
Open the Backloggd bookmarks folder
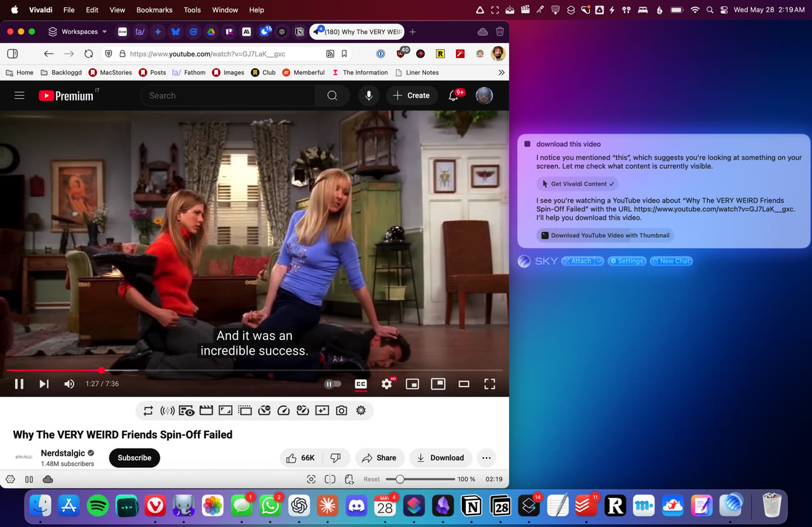(x=61, y=72)
